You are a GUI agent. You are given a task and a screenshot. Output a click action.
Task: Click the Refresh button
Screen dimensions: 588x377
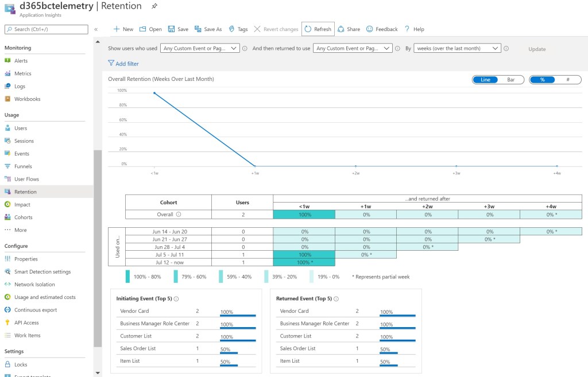pos(318,29)
